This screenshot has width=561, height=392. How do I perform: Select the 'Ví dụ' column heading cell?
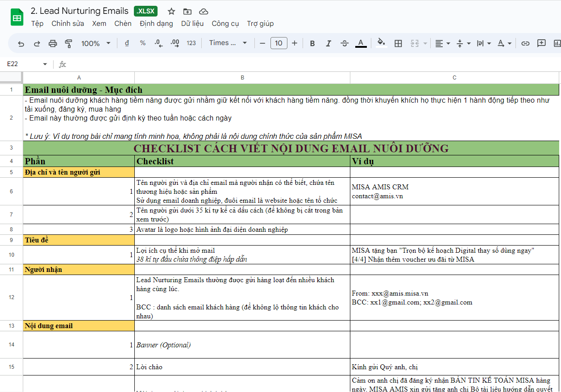point(455,161)
